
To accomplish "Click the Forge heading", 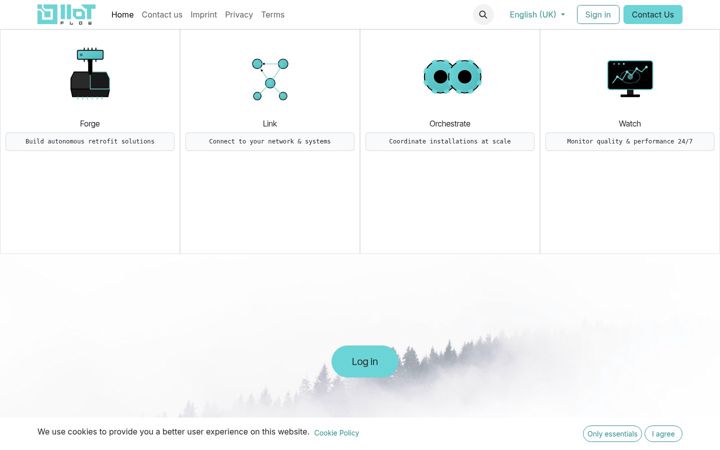I will click(x=90, y=124).
